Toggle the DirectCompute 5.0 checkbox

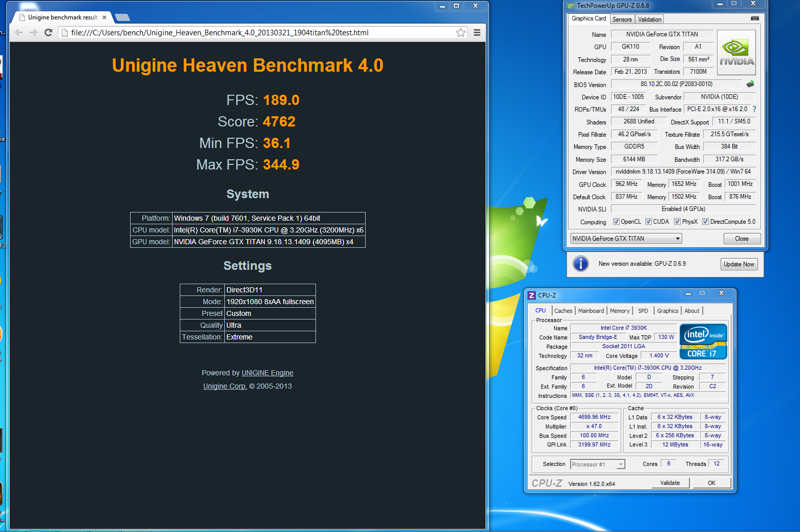[705, 222]
